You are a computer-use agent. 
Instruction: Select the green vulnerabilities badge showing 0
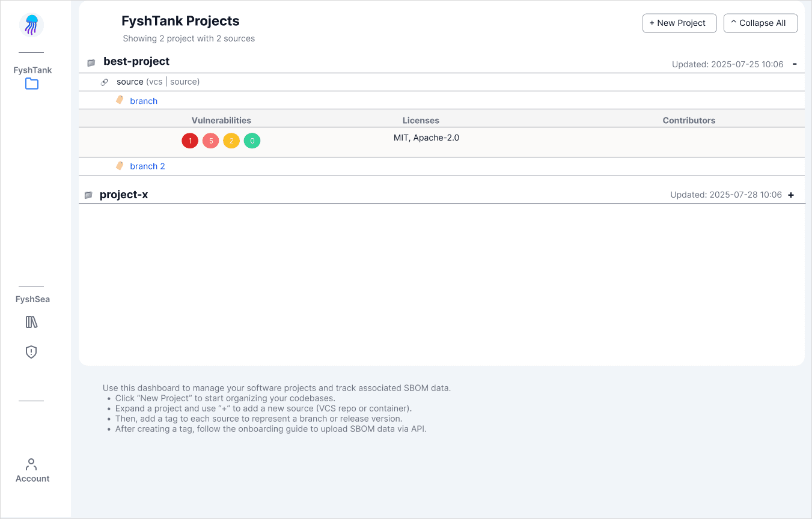(x=252, y=141)
